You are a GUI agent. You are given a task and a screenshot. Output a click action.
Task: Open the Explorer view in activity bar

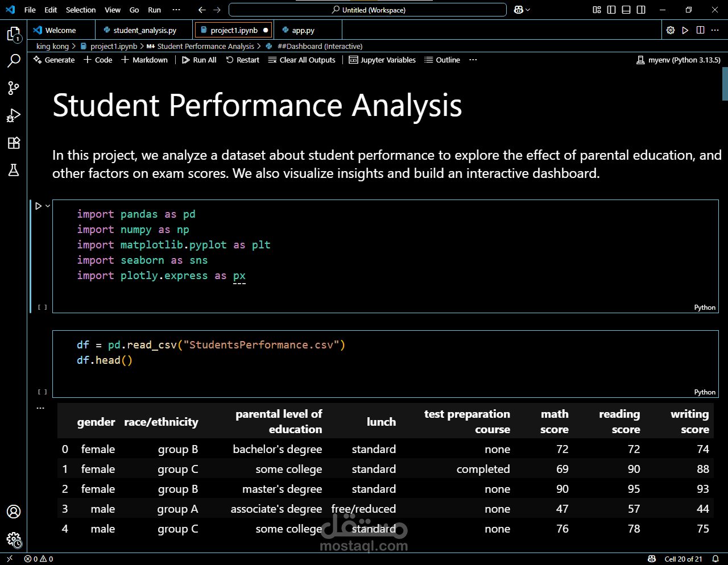(14, 34)
